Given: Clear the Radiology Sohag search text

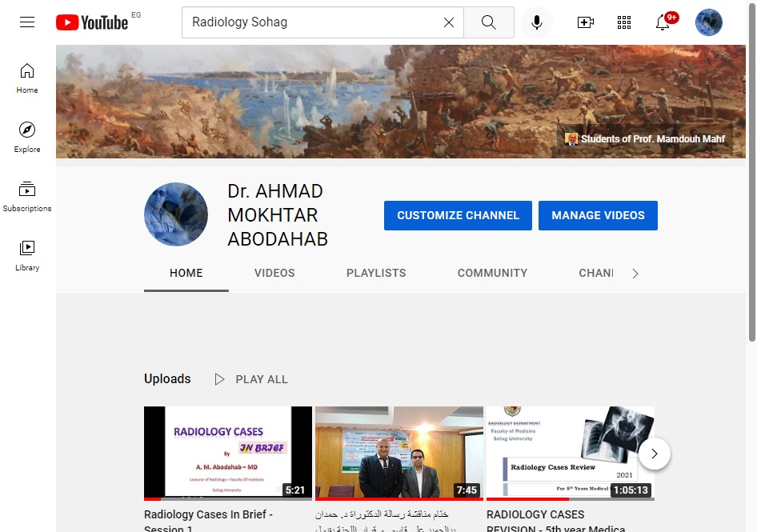Looking at the screenshot, I should [448, 22].
